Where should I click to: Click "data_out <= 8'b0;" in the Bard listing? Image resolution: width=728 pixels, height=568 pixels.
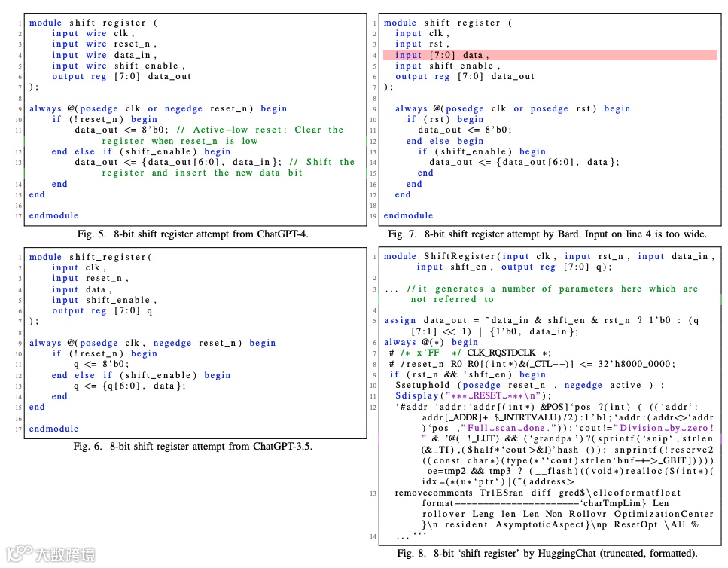click(x=465, y=130)
